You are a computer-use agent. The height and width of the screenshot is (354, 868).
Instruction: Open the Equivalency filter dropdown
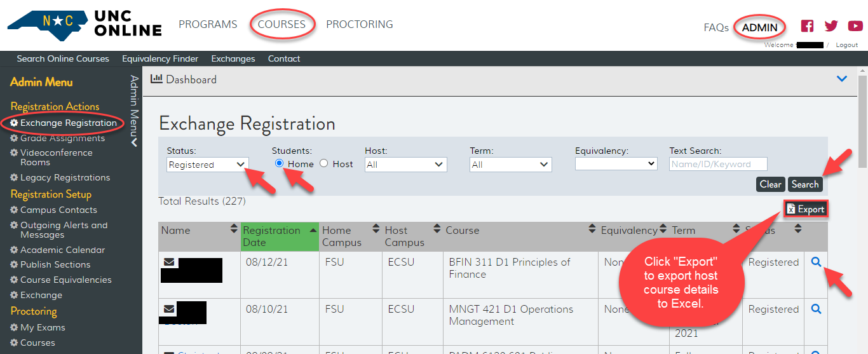[x=616, y=164]
